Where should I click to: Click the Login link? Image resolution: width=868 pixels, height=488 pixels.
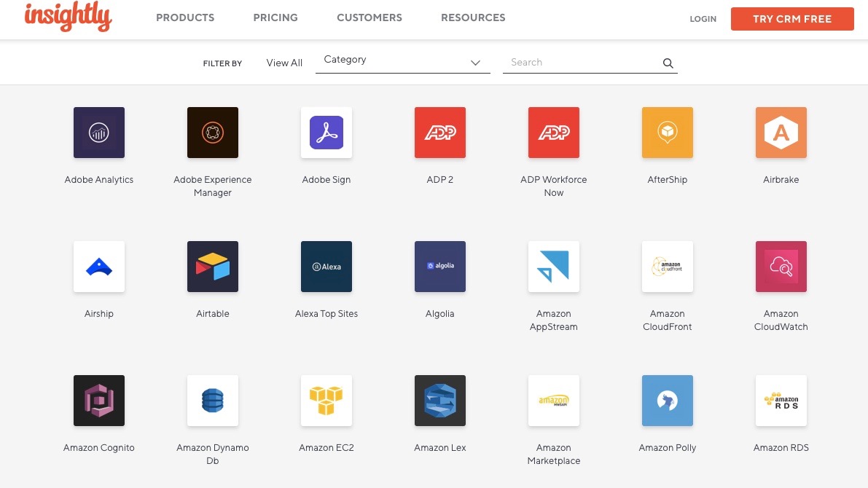point(703,19)
